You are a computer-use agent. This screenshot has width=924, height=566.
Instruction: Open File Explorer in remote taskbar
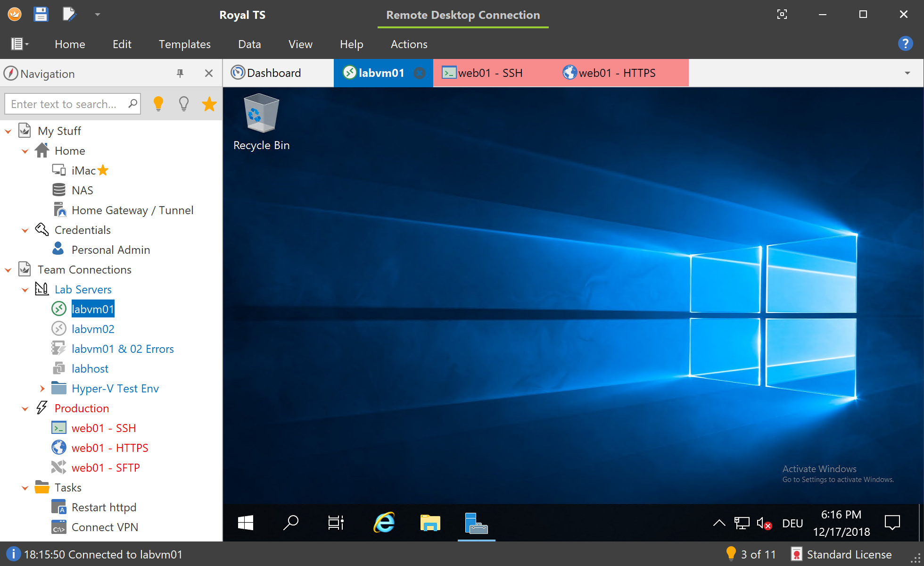430,523
